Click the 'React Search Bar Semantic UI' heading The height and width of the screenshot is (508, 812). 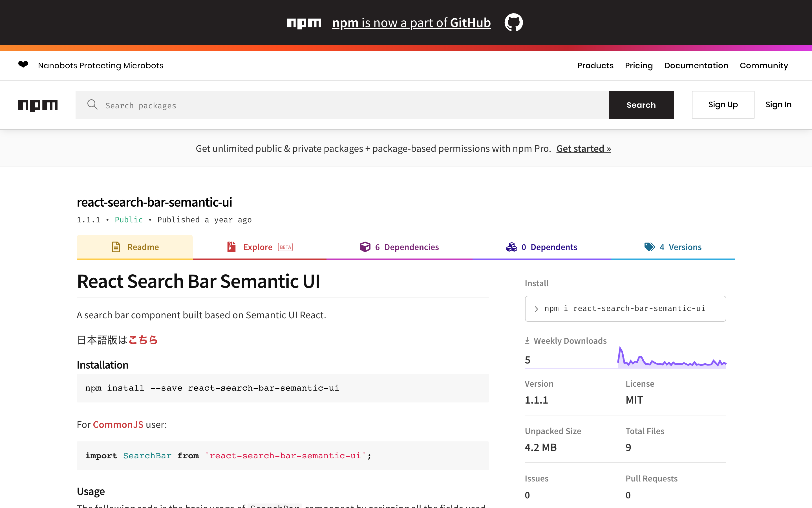[x=198, y=281]
